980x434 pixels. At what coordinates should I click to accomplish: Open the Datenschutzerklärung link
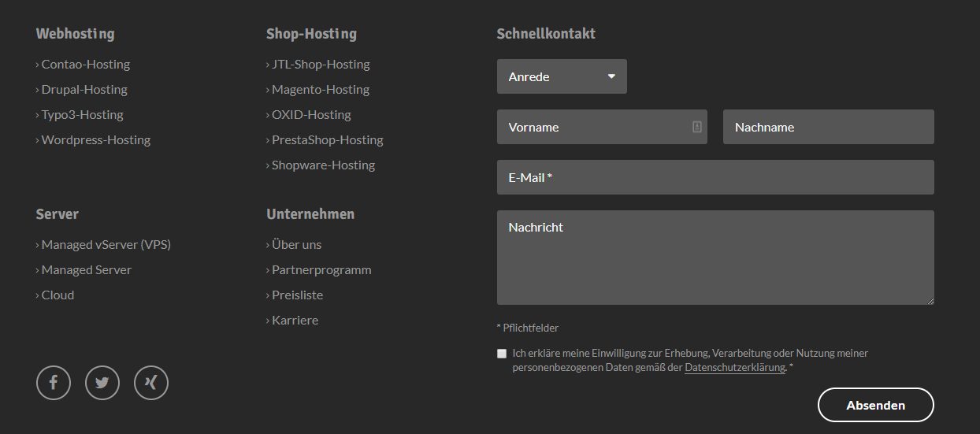tap(734, 368)
